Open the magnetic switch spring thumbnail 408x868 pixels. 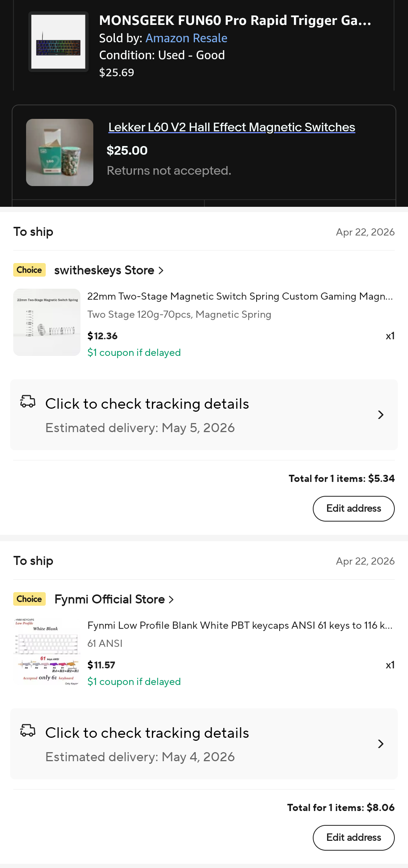[47, 322]
